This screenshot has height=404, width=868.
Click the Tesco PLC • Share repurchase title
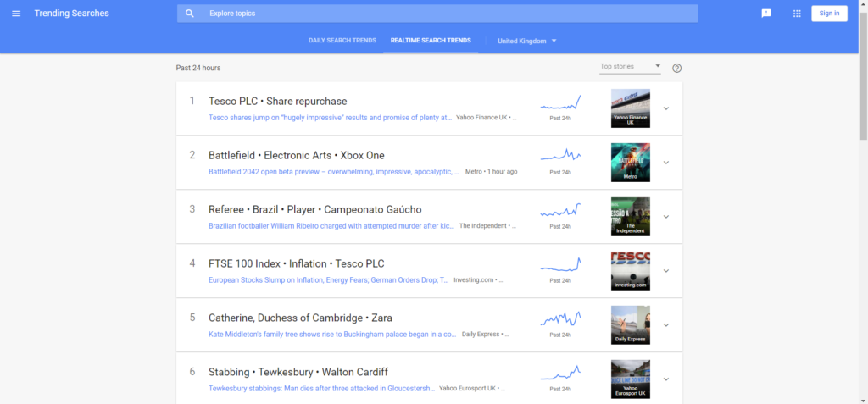[x=278, y=102]
